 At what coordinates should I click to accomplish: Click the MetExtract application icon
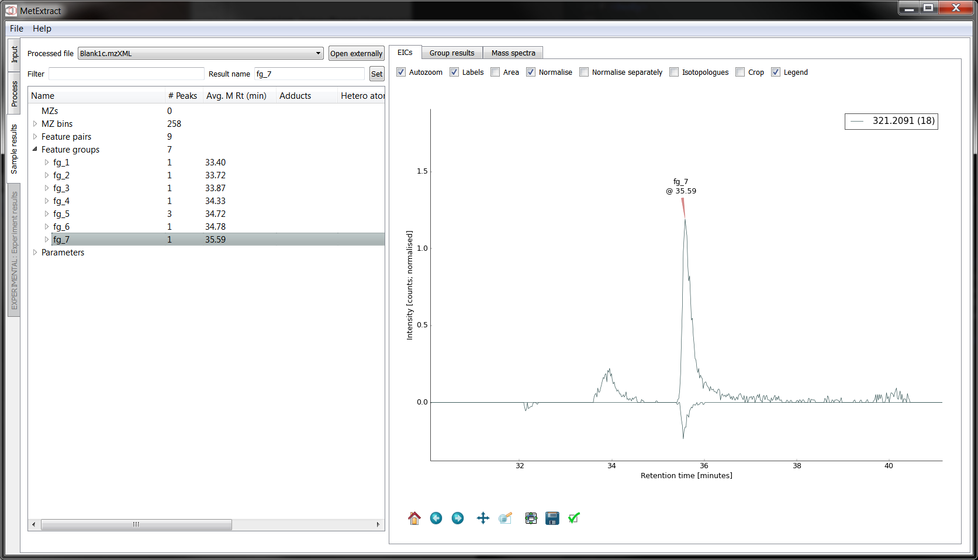coord(11,10)
